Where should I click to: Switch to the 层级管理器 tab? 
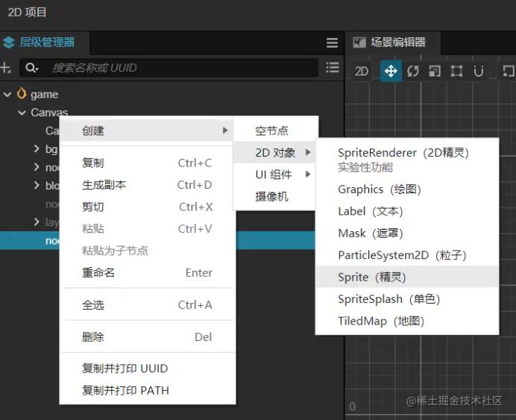[45, 43]
